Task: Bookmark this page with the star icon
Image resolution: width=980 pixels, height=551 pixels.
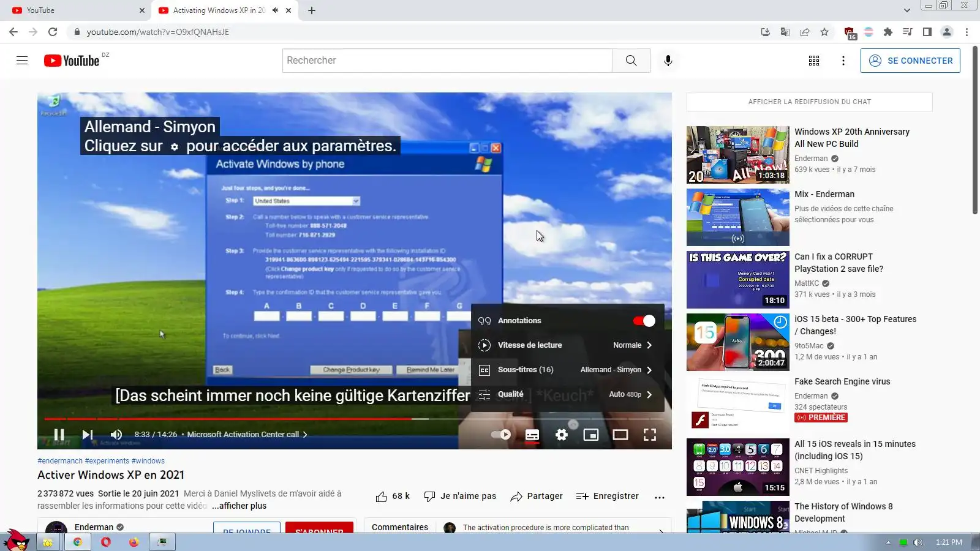Action: (824, 32)
